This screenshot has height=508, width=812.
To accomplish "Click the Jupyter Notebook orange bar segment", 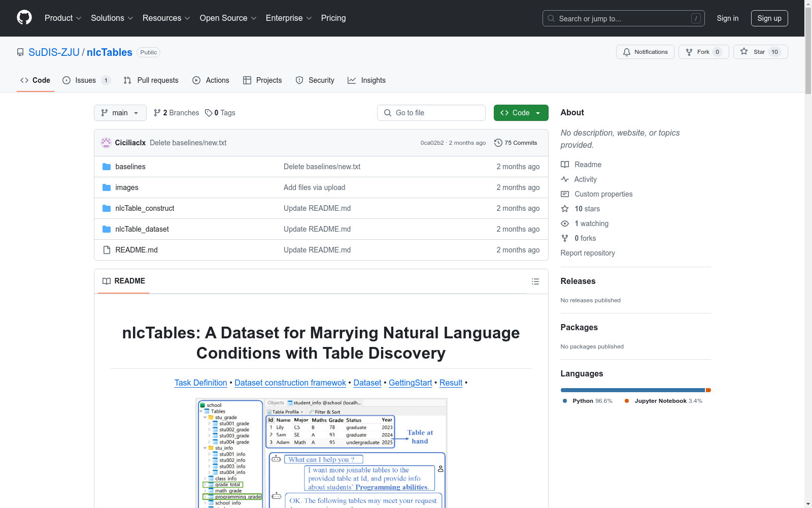I will [x=708, y=390].
